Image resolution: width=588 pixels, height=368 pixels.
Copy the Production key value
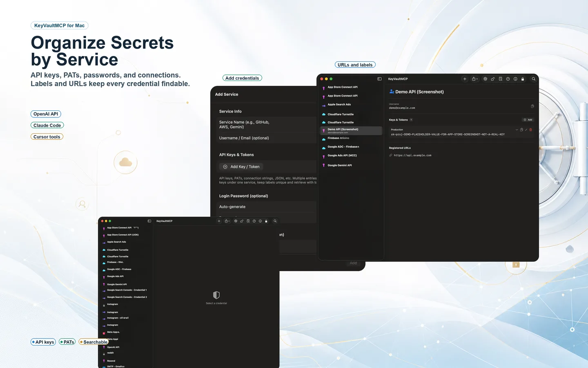[521, 130]
